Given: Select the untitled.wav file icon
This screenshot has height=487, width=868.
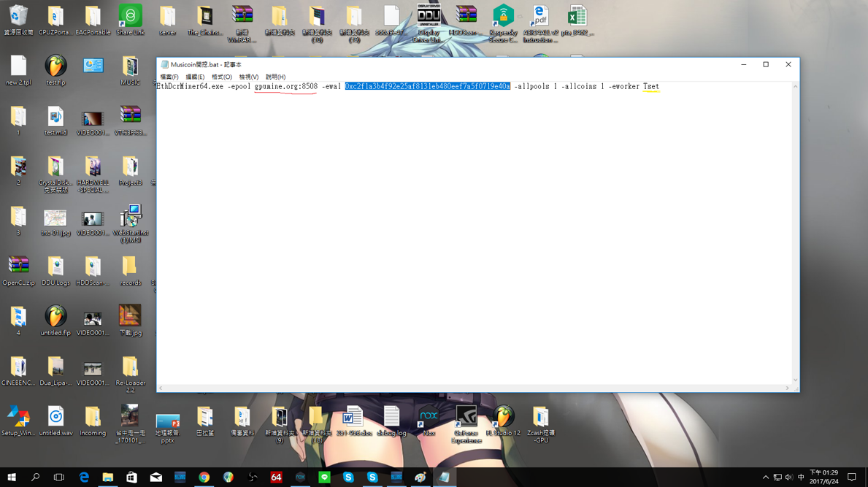Looking at the screenshot, I should (x=55, y=421).
